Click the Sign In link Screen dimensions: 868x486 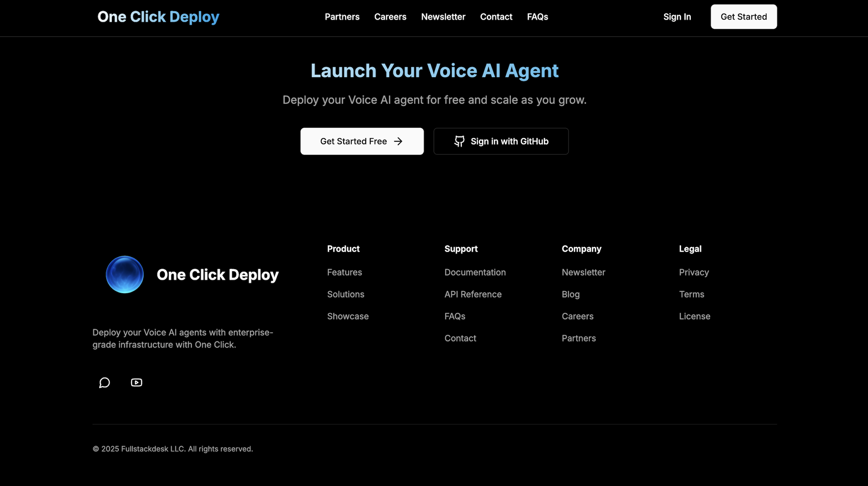click(677, 17)
